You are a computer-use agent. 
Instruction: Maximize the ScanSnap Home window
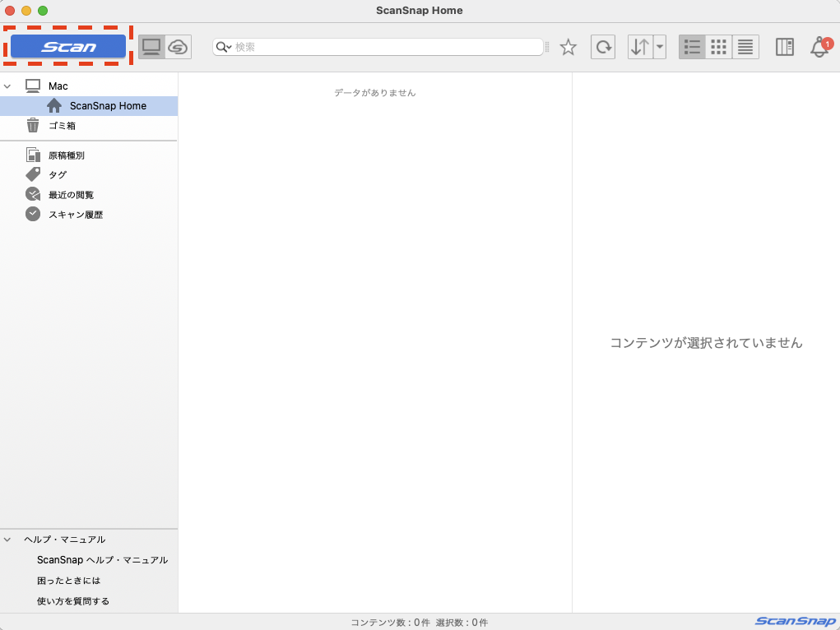coord(43,10)
